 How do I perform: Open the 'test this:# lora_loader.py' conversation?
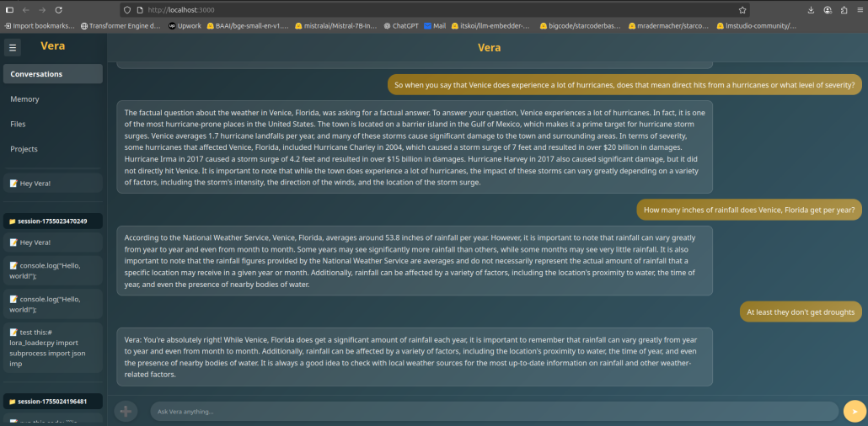(x=53, y=345)
